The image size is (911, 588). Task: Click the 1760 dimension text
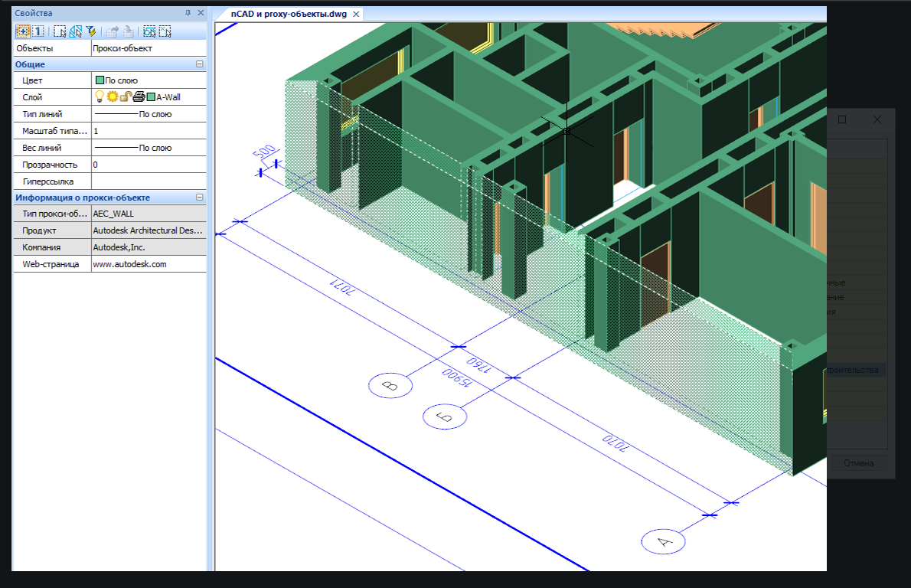point(479,365)
